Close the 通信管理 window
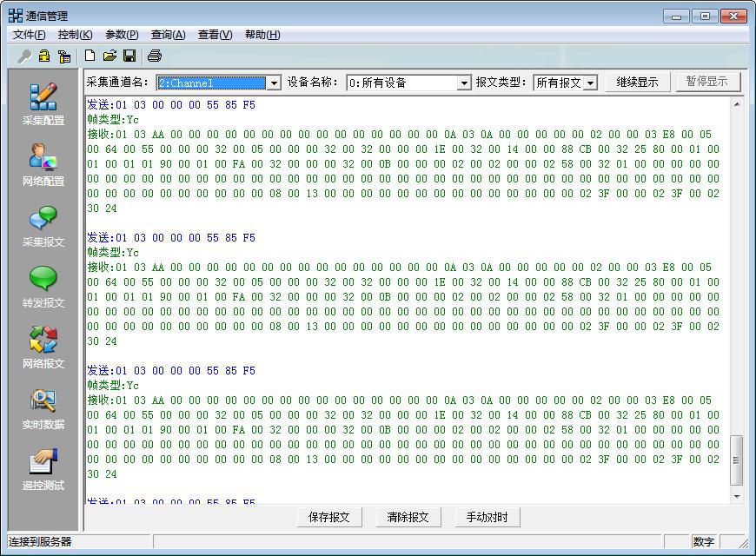This screenshot has height=556, width=756. pos(733,17)
